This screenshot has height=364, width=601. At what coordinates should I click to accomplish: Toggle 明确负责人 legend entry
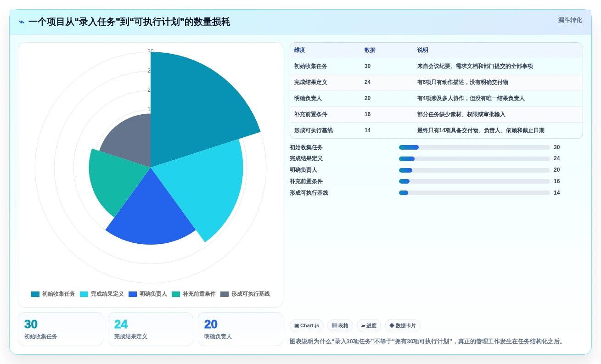(x=148, y=294)
